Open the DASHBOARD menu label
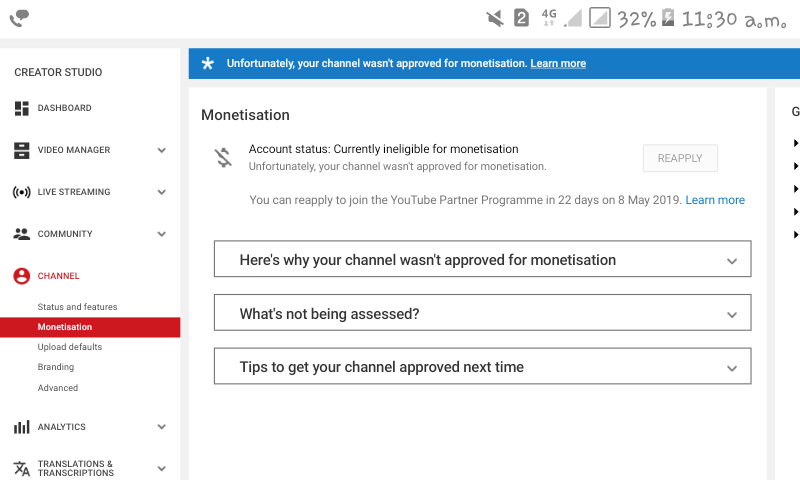 tap(65, 108)
